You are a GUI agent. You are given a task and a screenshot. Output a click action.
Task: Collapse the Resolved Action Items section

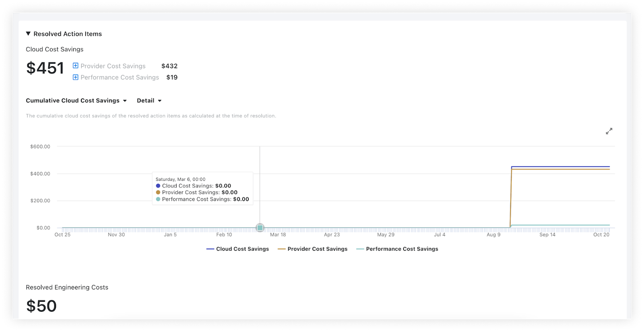pyautogui.click(x=28, y=34)
